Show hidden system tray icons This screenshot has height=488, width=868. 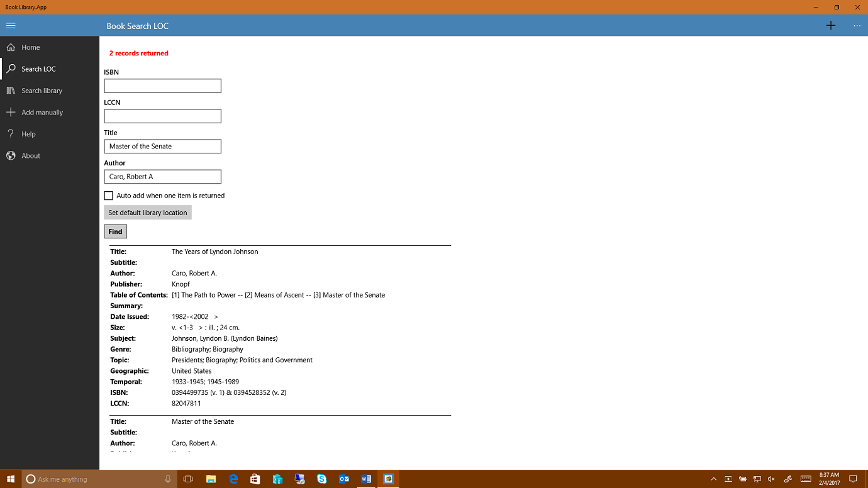tap(714, 479)
